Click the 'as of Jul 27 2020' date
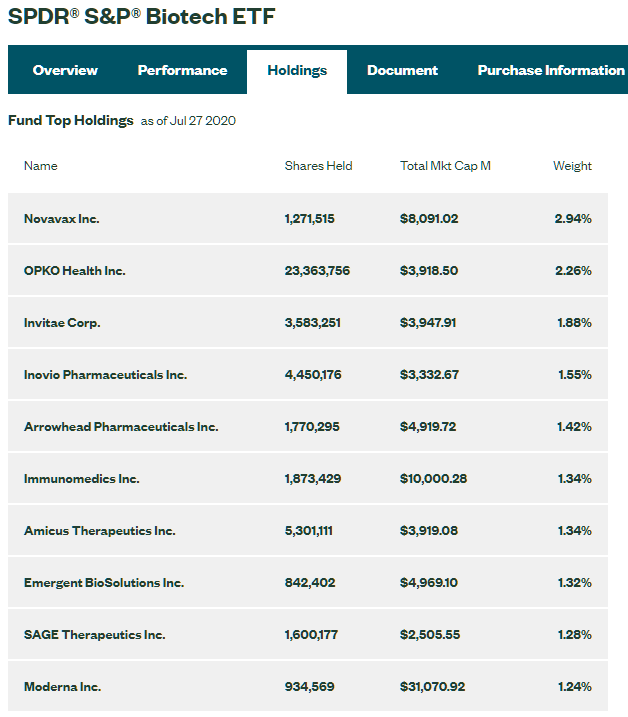The image size is (628, 717). pyautogui.click(x=188, y=121)
